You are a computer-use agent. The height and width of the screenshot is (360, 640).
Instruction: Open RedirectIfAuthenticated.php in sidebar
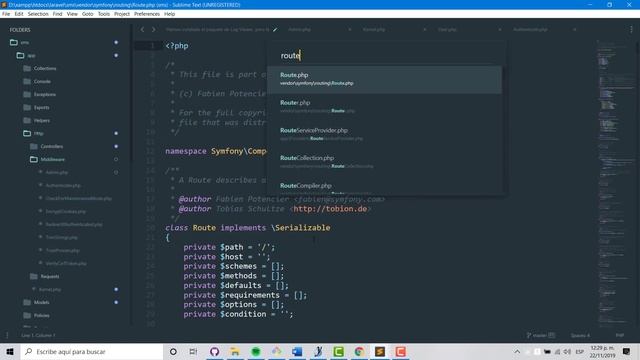pos(74,224)
